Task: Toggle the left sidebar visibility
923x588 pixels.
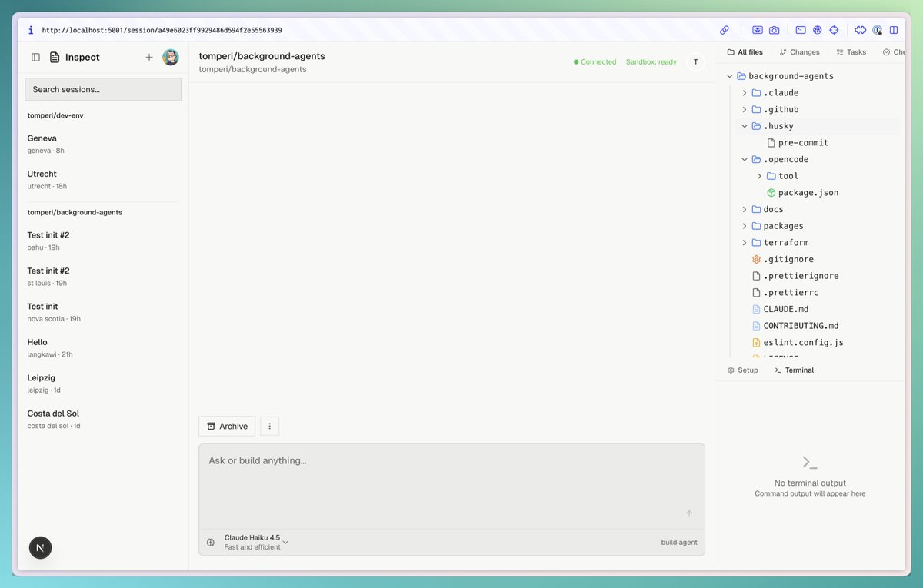Action: 35,57
